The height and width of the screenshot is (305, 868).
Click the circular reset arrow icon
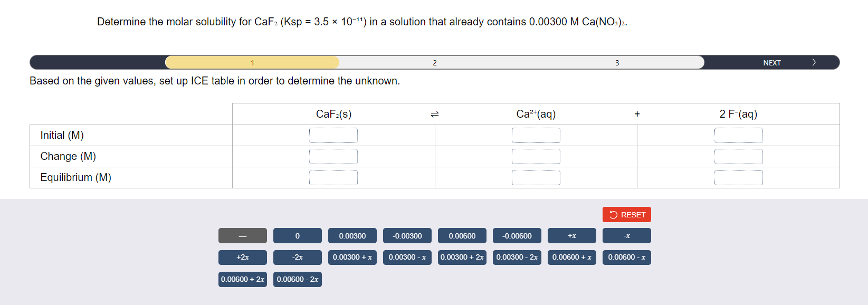pos(613,214)
